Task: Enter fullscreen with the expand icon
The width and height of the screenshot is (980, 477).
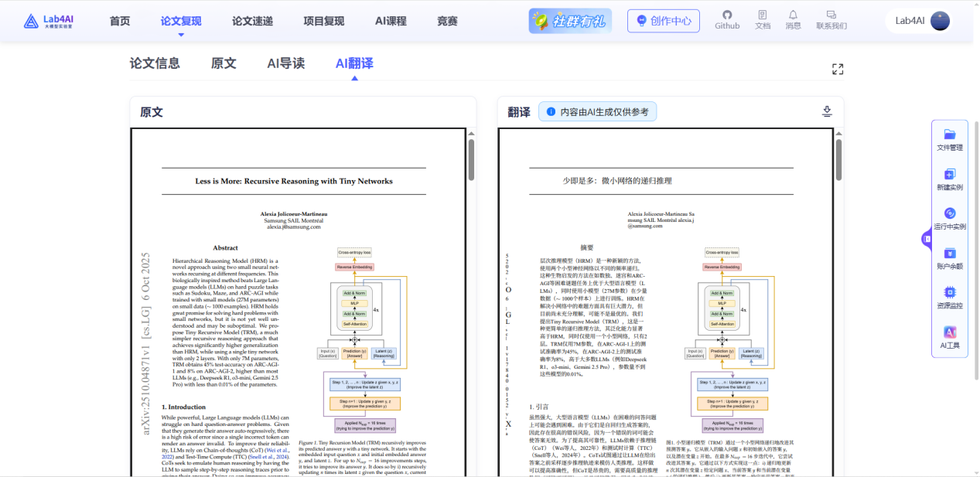Action: pyautogui.click(x=838, y=68)
